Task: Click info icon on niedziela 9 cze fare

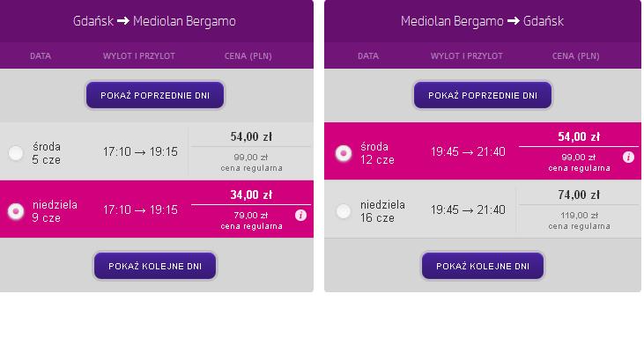Action: (300, 216)
